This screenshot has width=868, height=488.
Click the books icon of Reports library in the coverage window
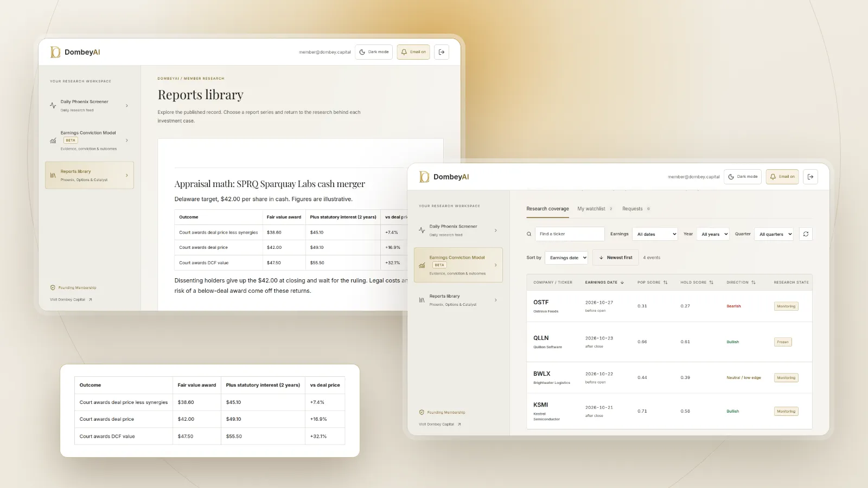(x=422, y=300)
